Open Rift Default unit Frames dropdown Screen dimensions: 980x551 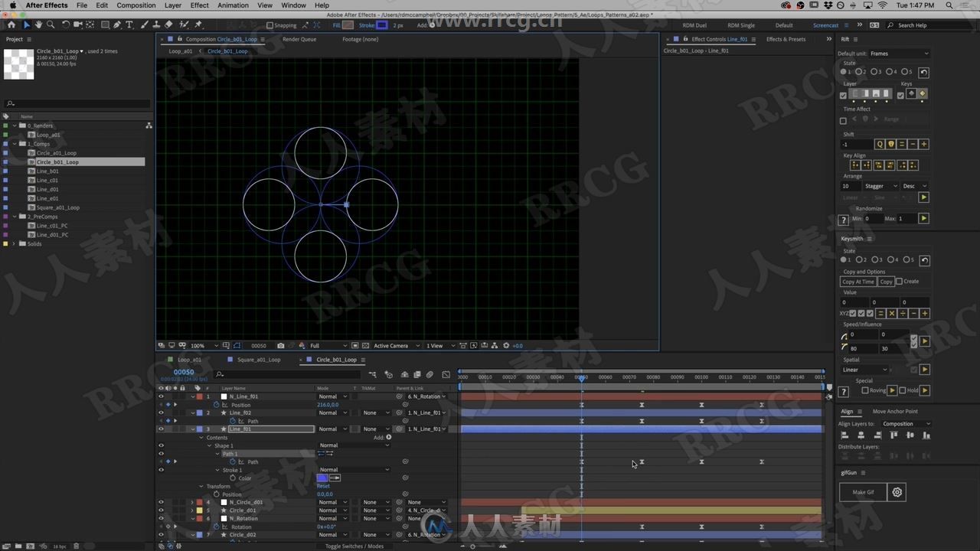(x=899, y=54)
